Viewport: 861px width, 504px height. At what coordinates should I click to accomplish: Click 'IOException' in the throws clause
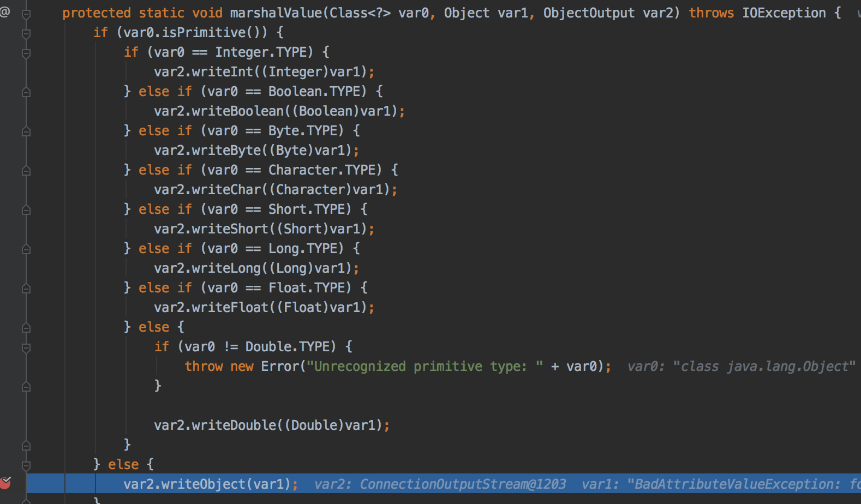click(x=784, y=13)
